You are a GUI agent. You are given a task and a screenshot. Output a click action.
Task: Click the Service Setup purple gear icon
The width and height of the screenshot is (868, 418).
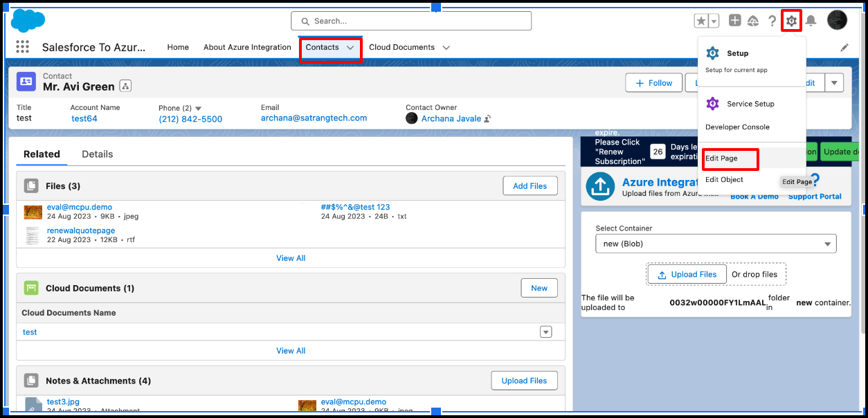[712, 104]
